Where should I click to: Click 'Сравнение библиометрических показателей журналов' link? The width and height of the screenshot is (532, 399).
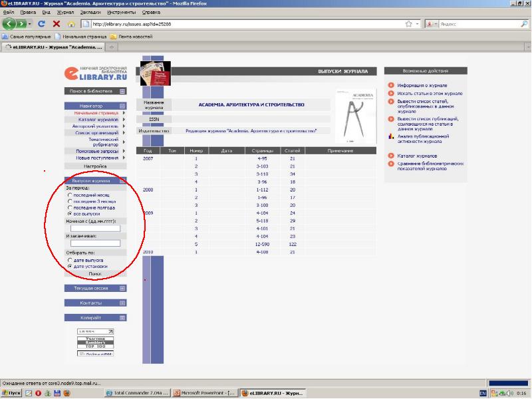pos(430,166)
